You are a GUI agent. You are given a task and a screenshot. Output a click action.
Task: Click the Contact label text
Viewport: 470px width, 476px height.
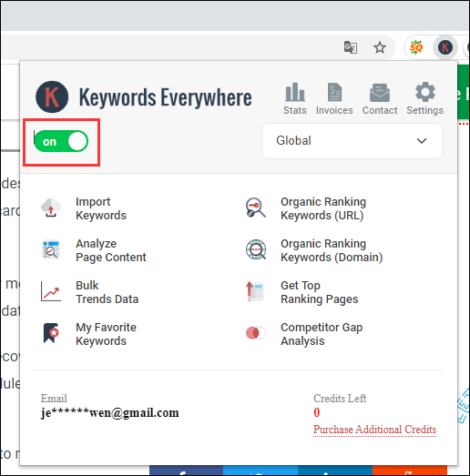[x=380, y=110]
